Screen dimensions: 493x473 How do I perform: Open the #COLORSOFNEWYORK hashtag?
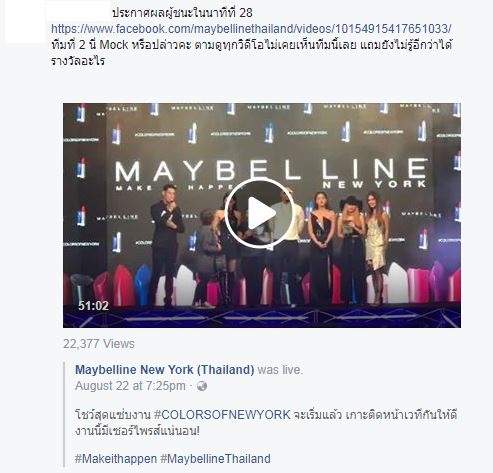222,415
